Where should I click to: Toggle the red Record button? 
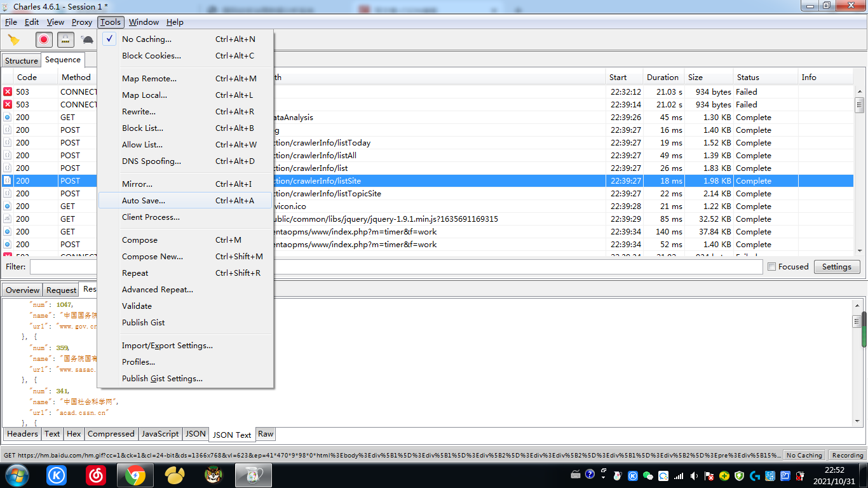tap(44, 40)
